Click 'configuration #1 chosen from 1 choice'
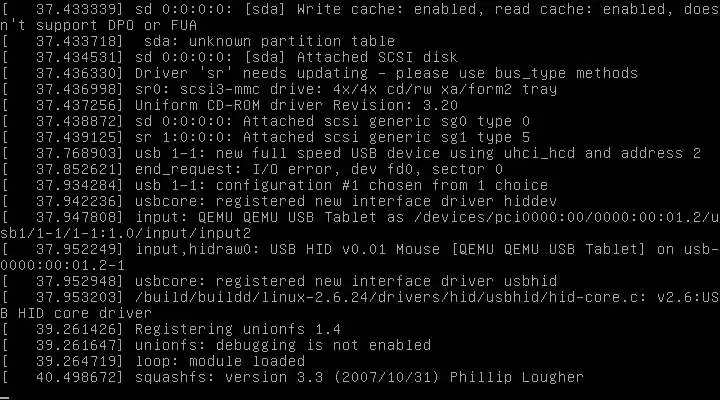The width and height of the screenshot is (720, 400). (382, 186)
